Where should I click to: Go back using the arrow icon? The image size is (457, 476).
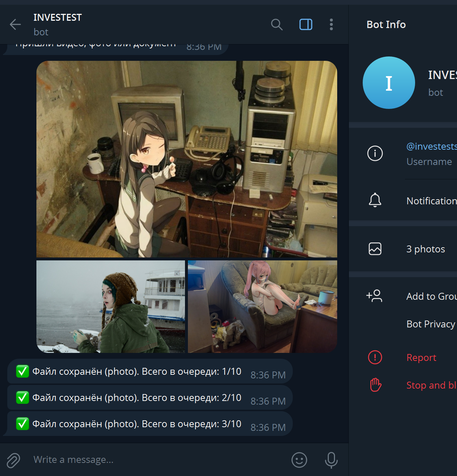pyautogui.click(x=15, y=24)
